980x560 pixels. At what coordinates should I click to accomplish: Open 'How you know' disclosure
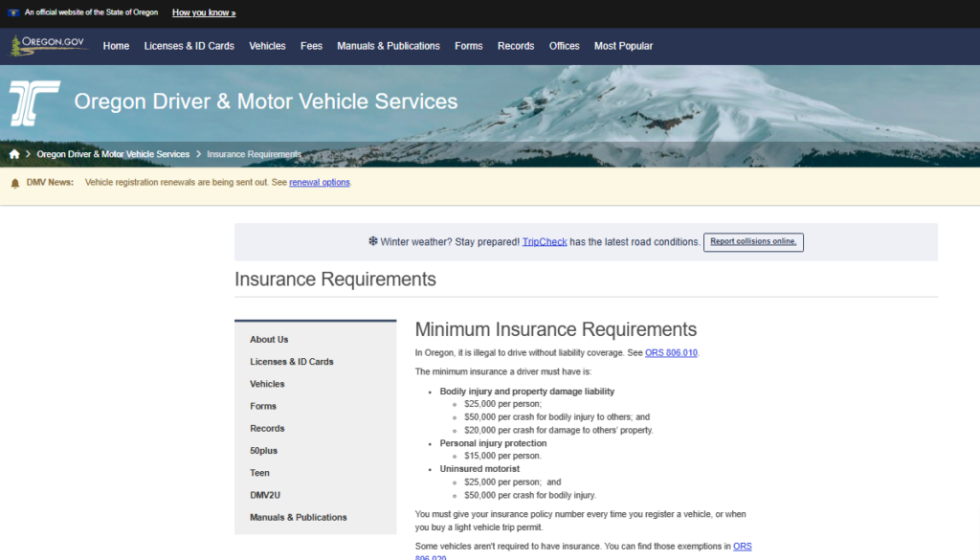point(204,12)
